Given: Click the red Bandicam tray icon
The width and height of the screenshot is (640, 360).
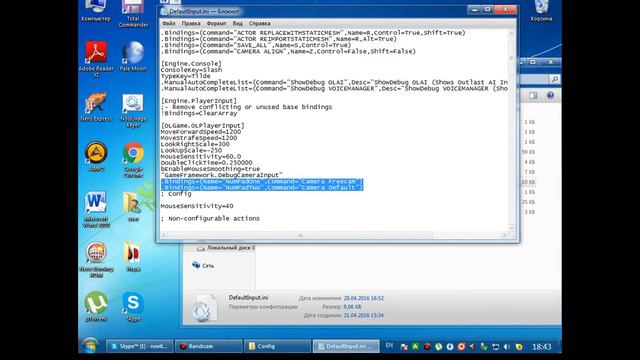Looking at the screenshot, I should (427, 347).
